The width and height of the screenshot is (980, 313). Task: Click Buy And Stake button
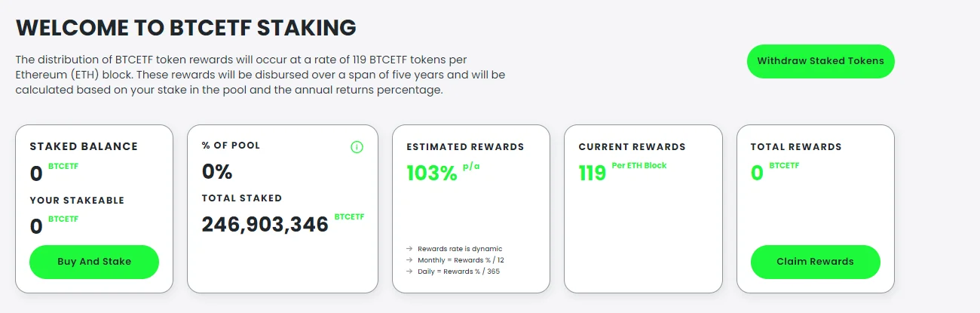[x=94, y=262]
